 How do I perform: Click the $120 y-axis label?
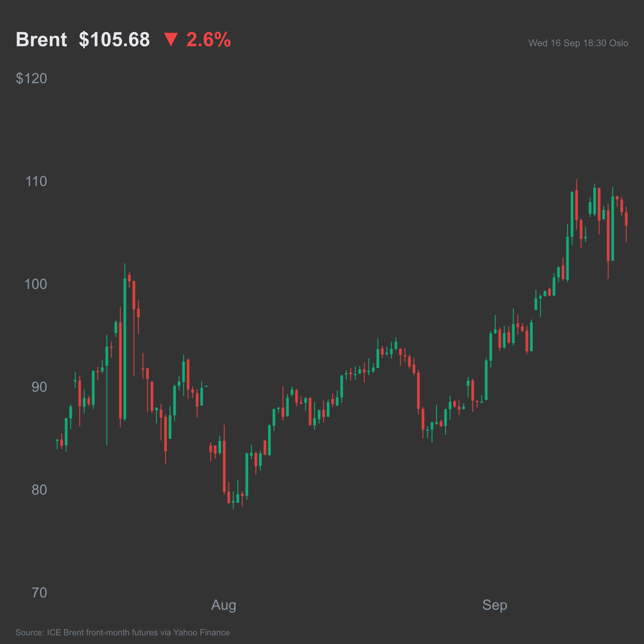31,78
